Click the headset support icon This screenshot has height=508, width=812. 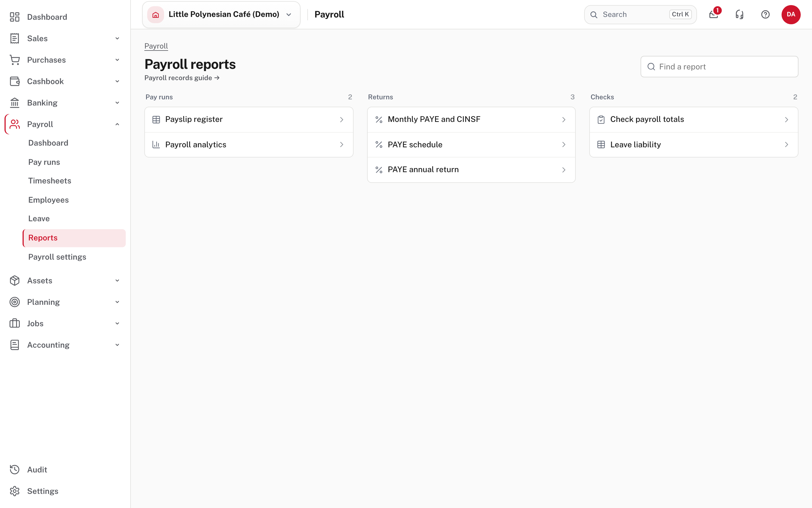click(x=739, y=14)
